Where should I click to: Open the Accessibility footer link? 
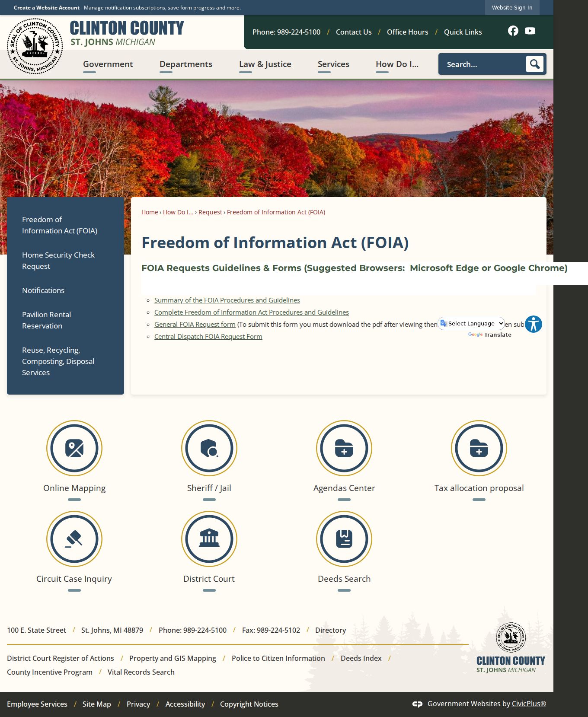coord(185,704)
